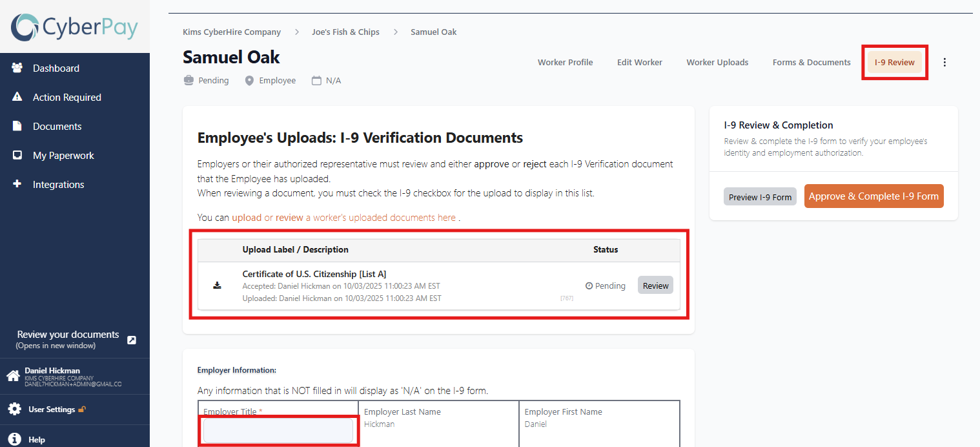Click the I-9 Review & Completion heading
980x447 pixels.
pos(779,125)
